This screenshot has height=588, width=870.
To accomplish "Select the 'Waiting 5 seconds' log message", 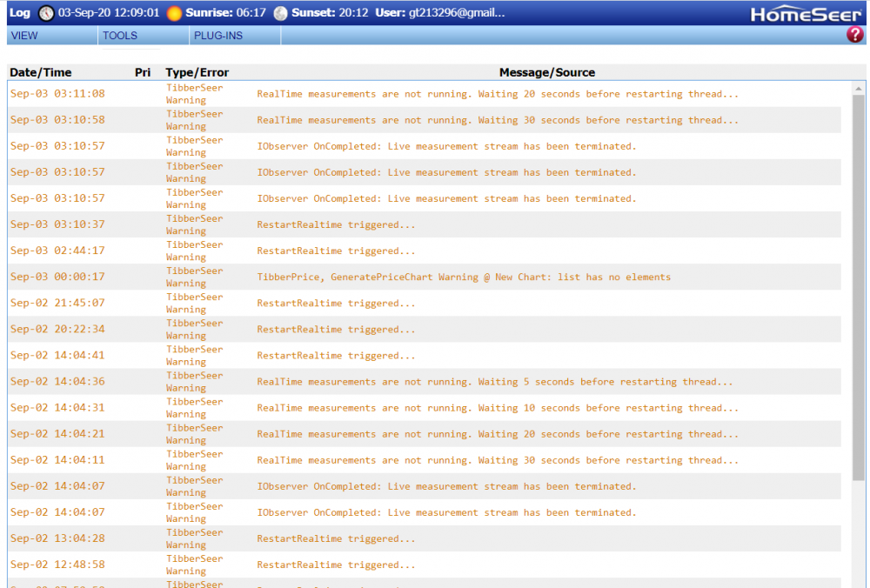I will pos(494,382).
